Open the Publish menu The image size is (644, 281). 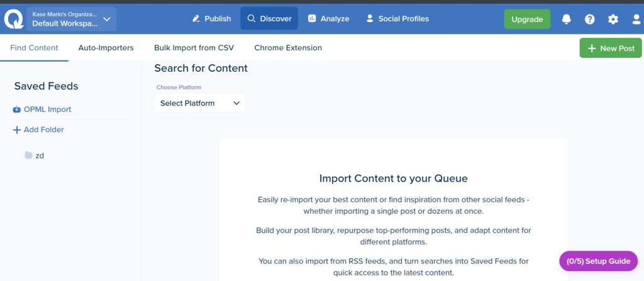212,18
